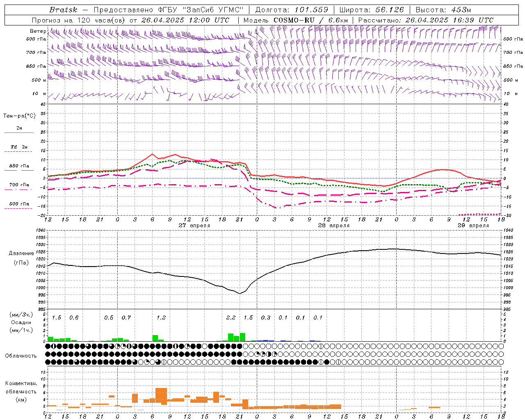Screen dimensions: 525x420
Task: Click the "850 гПа" temperature legend entry
Action: click(19, 166)
